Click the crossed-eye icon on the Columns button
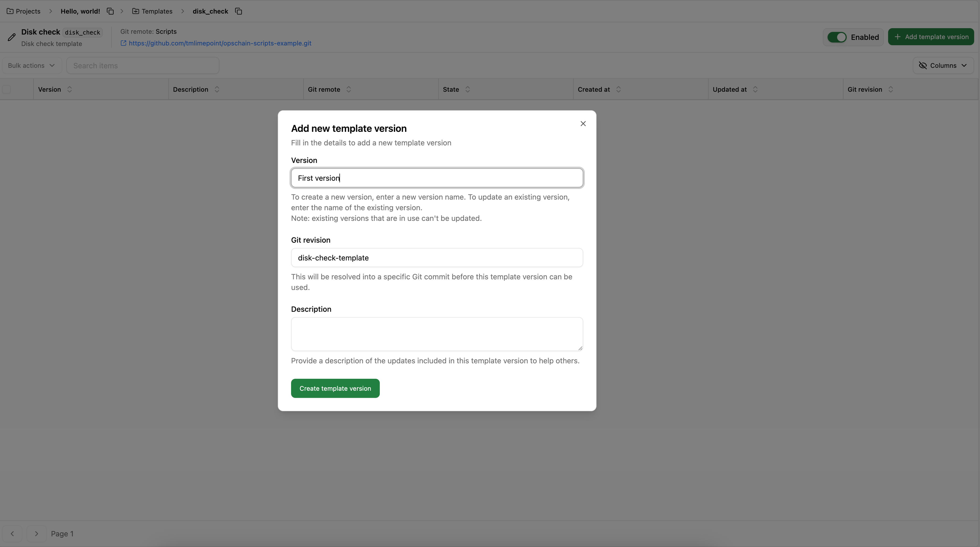 pyautogui.click(x=923, y=65)
